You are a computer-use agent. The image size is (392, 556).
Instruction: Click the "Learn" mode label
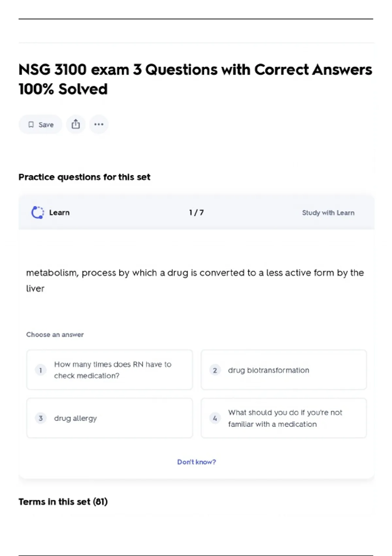point(59,213)
